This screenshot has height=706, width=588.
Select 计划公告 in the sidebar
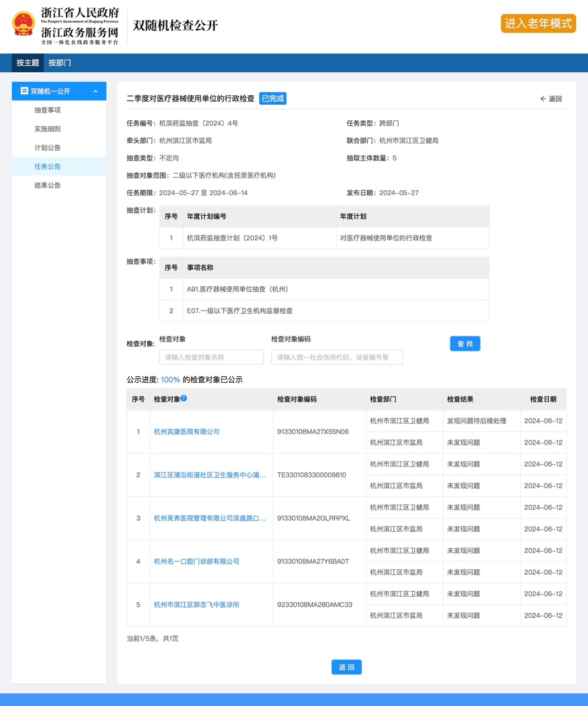(47, 148)
